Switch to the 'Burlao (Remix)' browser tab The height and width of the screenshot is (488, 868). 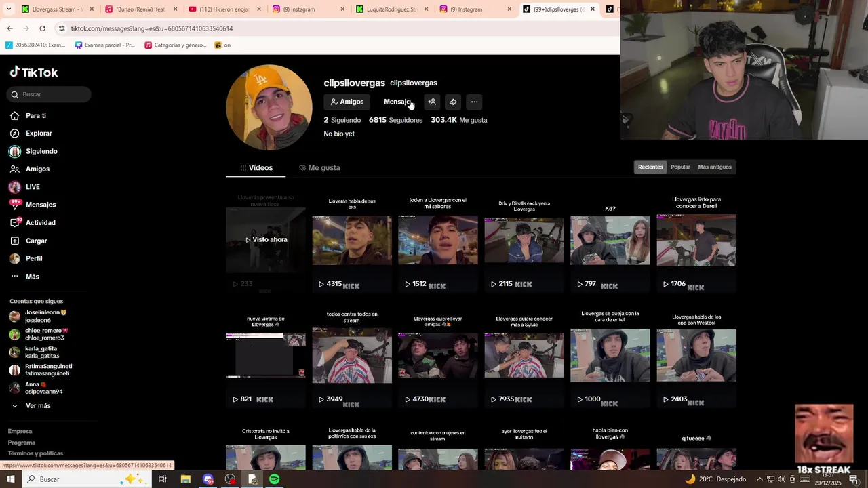point(140,9)
